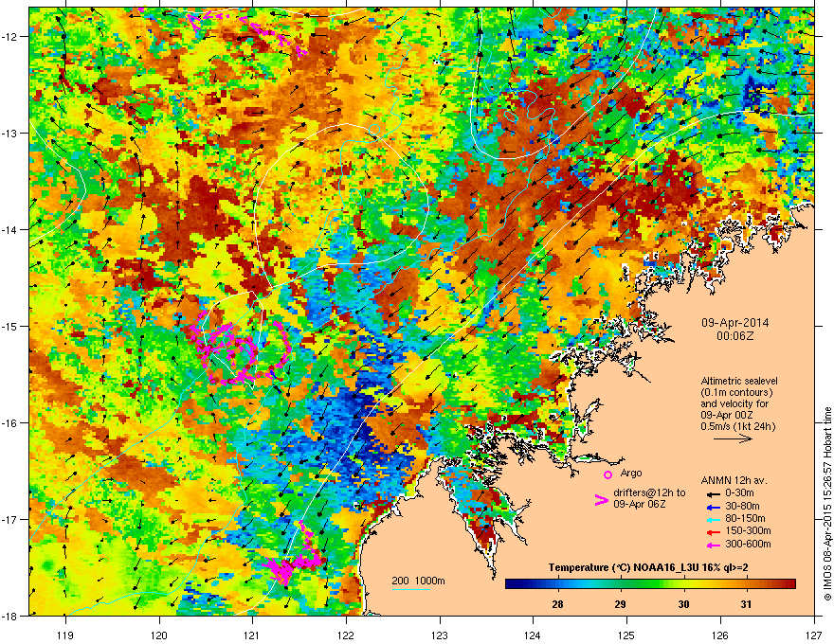Click the latitude axis label -18
The image size is (834, 644).
click(10, 616)
